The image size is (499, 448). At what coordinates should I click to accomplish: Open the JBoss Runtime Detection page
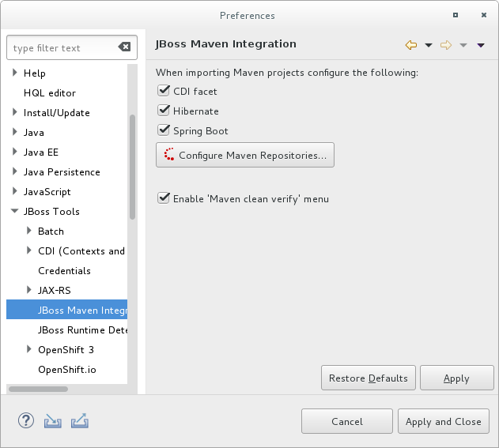(x=83, y=329)
